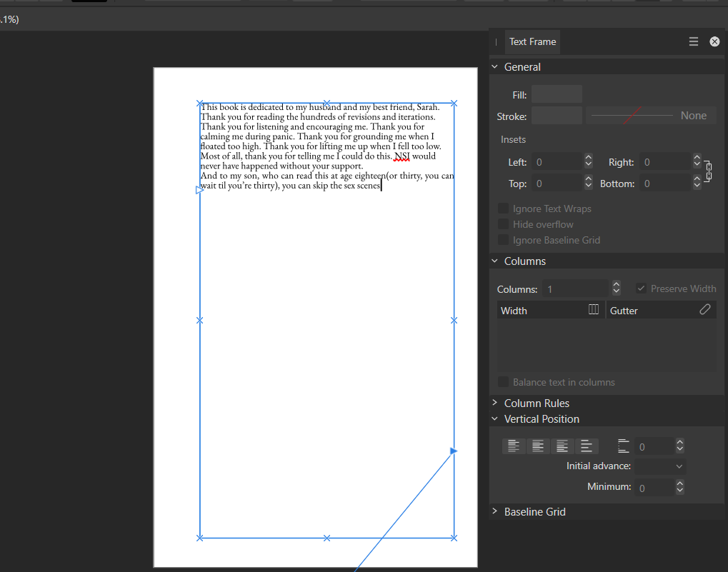The image size is (728, 572).
Task: Expand the Baseline Grid section
Action: pos(494,511)
